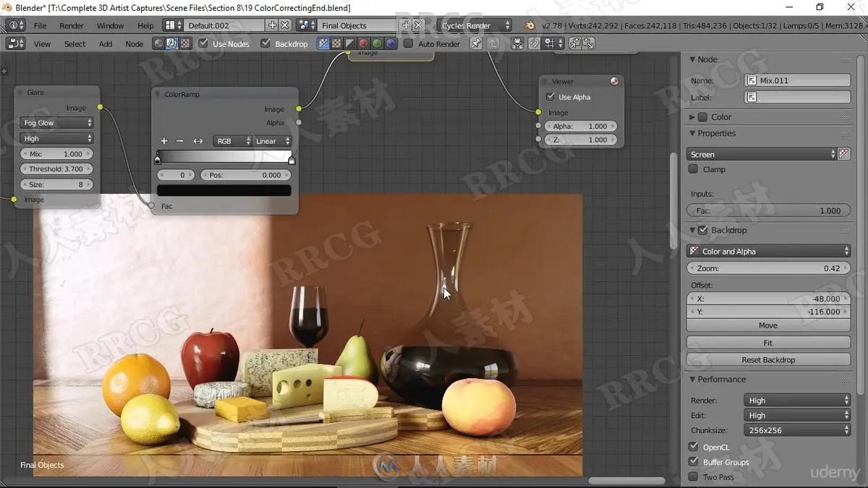Viewport: 868px width, 488px height.
Task: Open the Info editor type selector
Action: click(x=15, y=25)
